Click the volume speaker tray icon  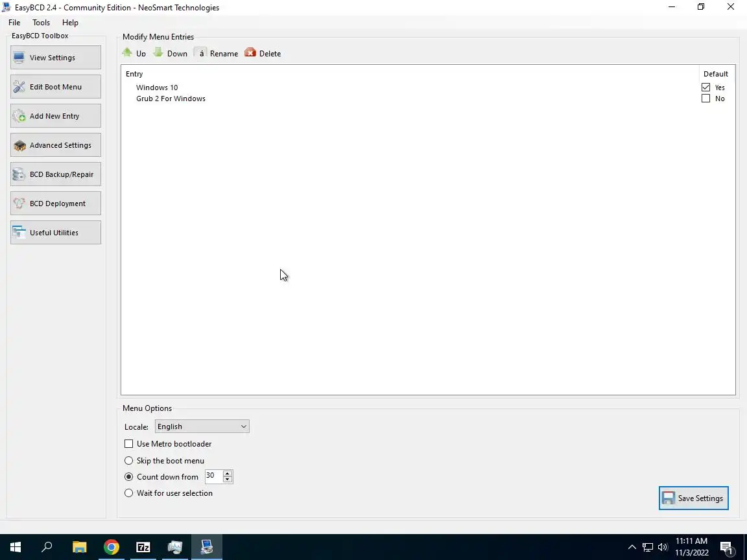[662, 547]
